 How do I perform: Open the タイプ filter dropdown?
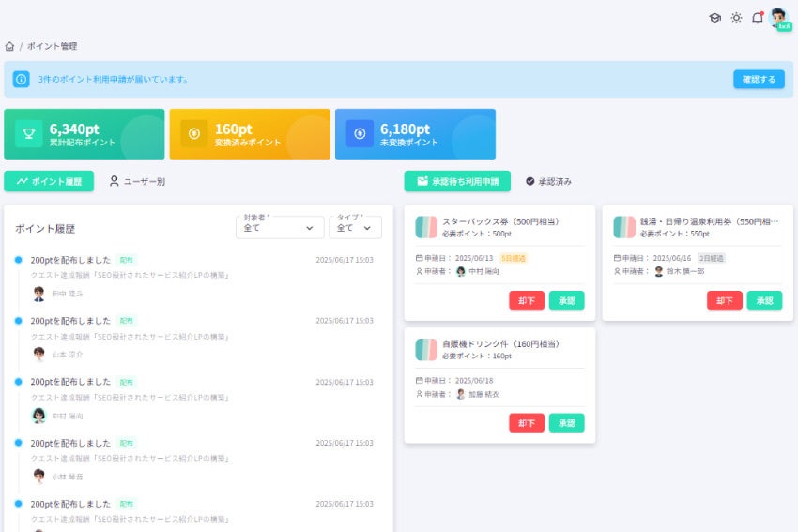click(x=355, y=227)
